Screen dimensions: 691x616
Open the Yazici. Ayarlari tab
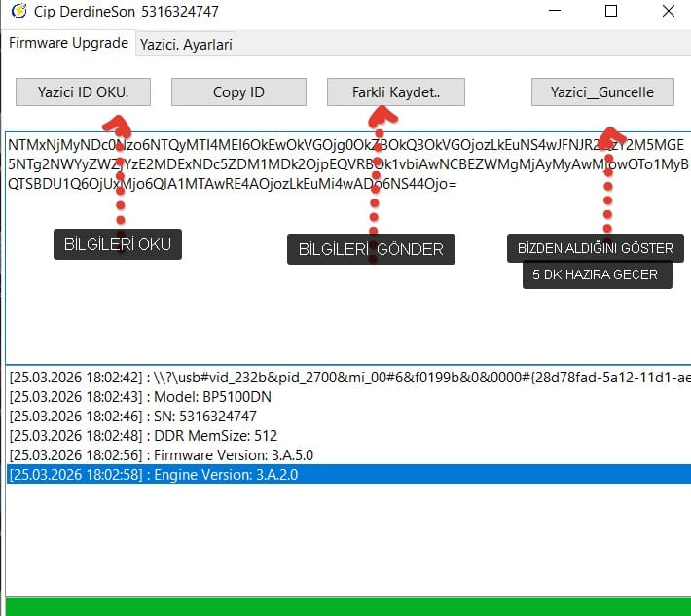coord(187,45)
